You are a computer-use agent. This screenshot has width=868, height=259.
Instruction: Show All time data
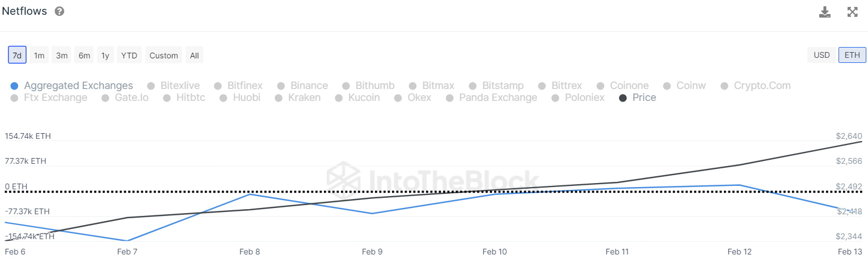(x=195, y=55)
